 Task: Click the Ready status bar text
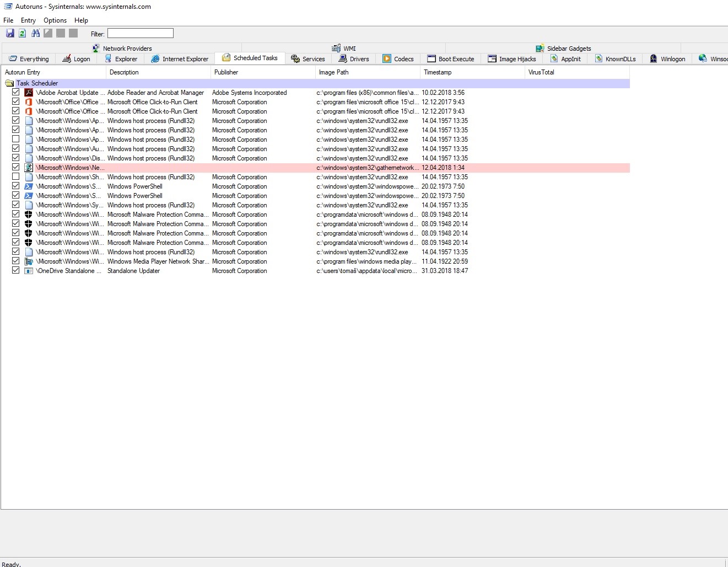(12, 564)
